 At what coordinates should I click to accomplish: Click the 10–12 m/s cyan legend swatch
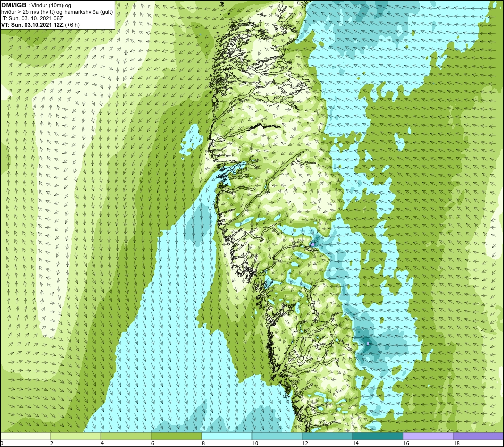click(277, 436)
